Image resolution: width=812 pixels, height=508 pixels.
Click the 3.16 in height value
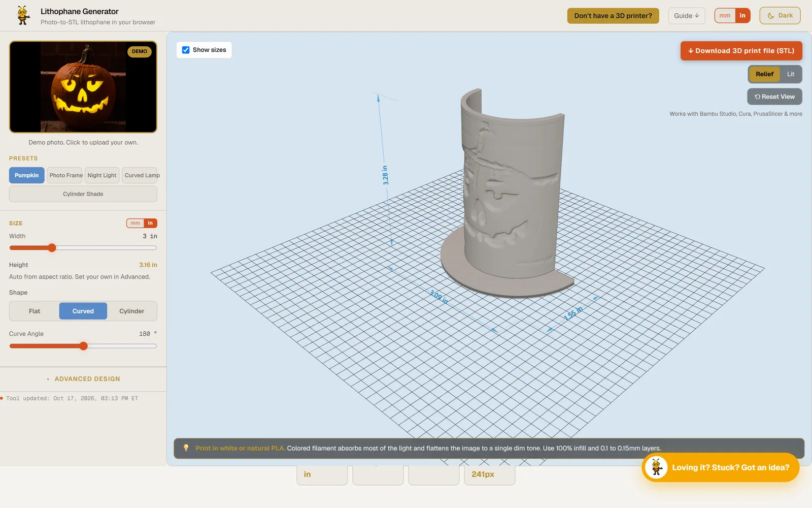tap(148, 265)
